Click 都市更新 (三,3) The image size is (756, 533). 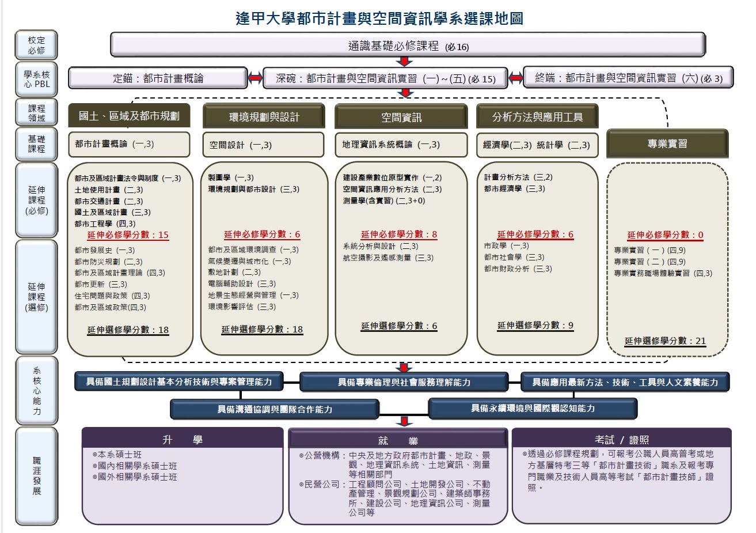tap(101, 284)
